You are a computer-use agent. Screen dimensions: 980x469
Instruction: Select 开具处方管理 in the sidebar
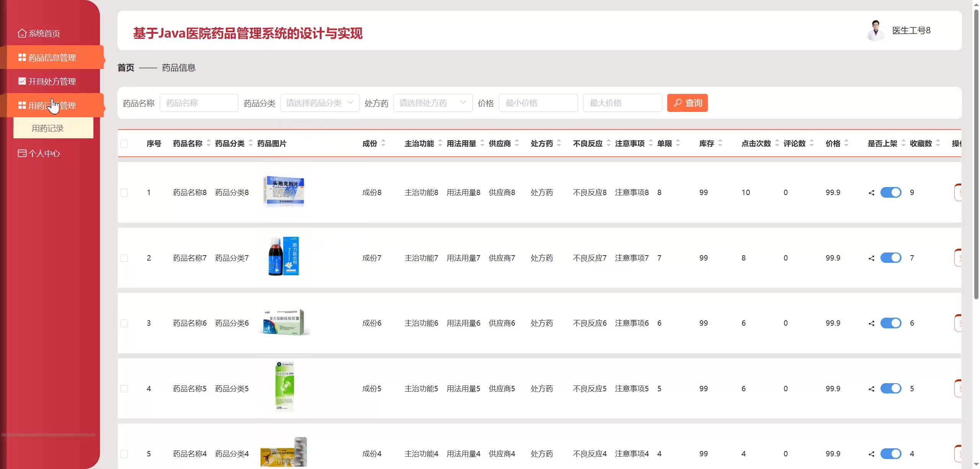[52, 81]
